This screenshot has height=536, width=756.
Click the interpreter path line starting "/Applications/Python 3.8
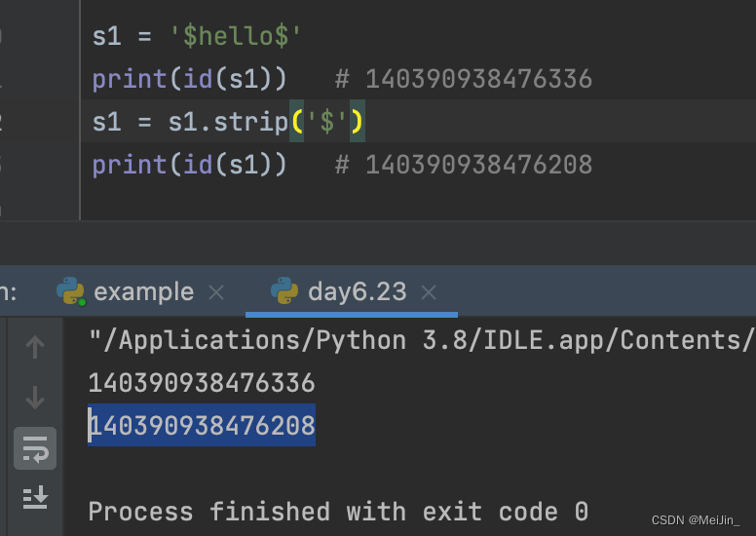[x=421, y=341]
